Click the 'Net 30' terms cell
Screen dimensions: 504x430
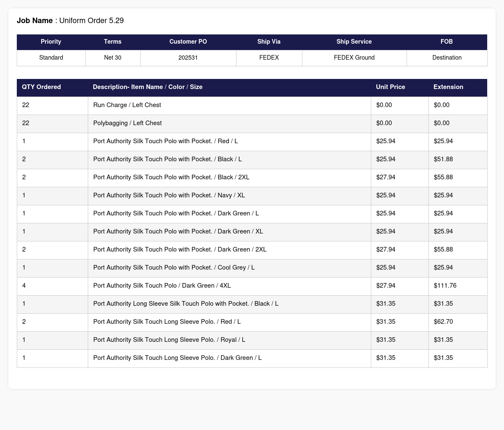(x=113, y=58)
